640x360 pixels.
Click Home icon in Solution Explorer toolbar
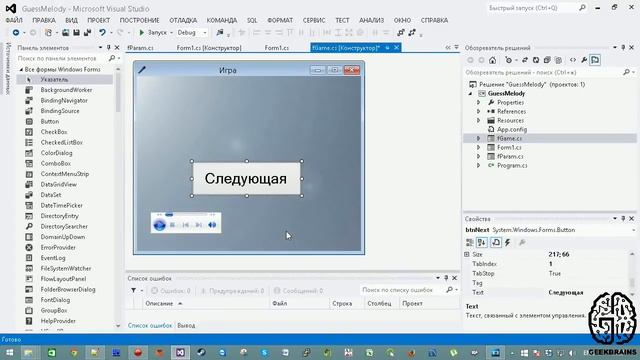(492, 60)
